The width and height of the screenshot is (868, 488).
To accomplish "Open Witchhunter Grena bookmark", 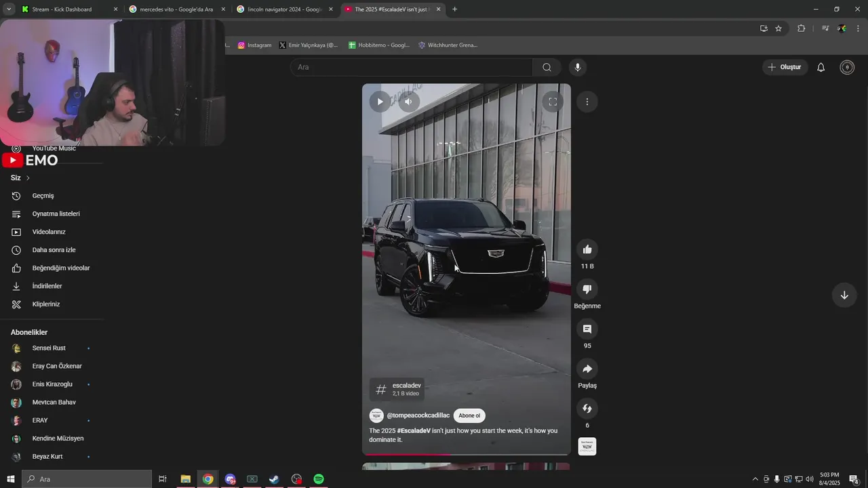I will tap(448, 45).
